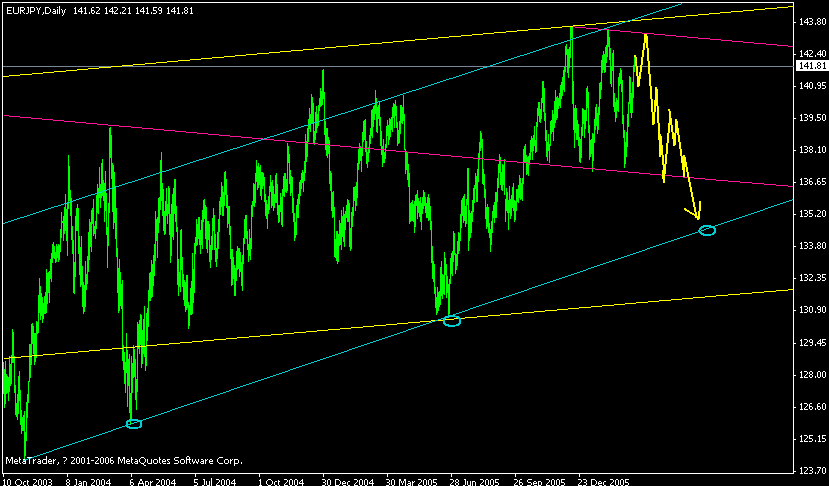Click the 133.80 price axis label
829x486 pixels.
(x=813, y=246)
